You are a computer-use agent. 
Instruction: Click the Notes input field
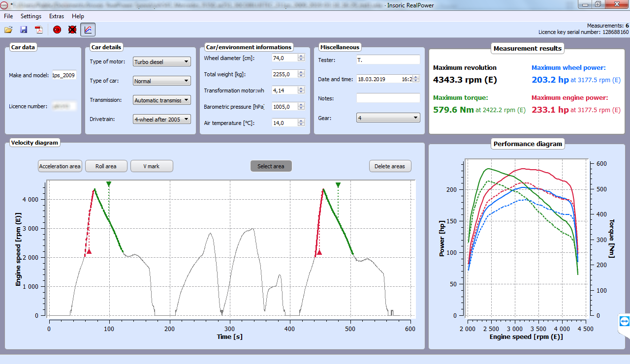(x=388, y=98)
